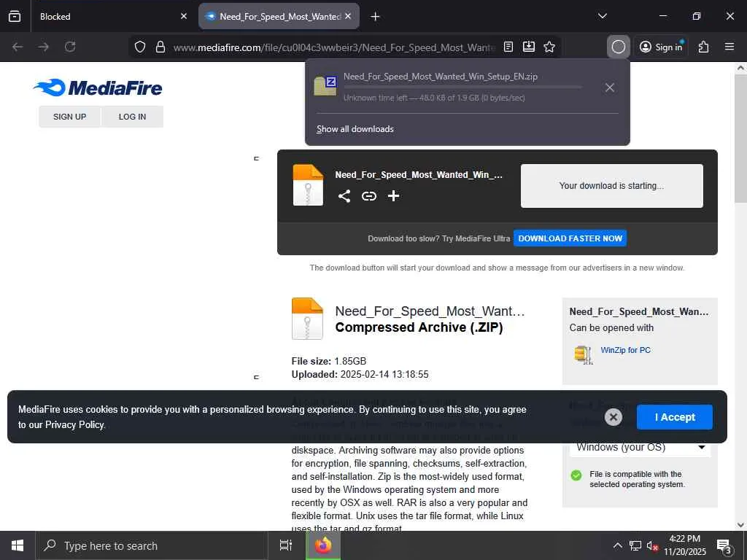Open Task View on taskbar
This screenshot has width=747, height=560.
tap(286, 545)
